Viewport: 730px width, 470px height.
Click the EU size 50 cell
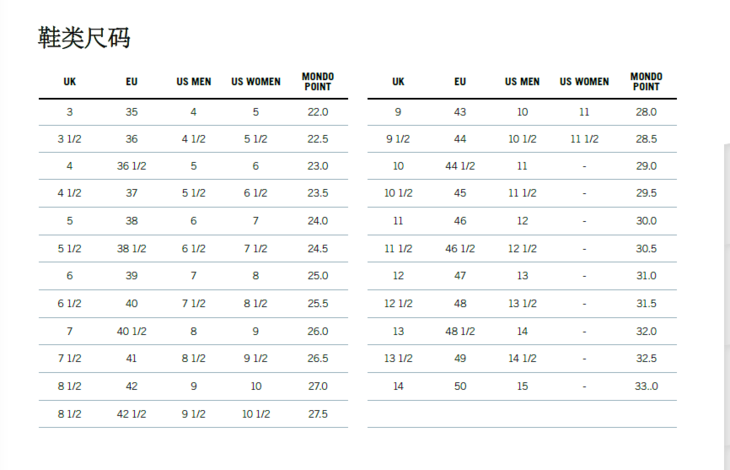point(460,385)
